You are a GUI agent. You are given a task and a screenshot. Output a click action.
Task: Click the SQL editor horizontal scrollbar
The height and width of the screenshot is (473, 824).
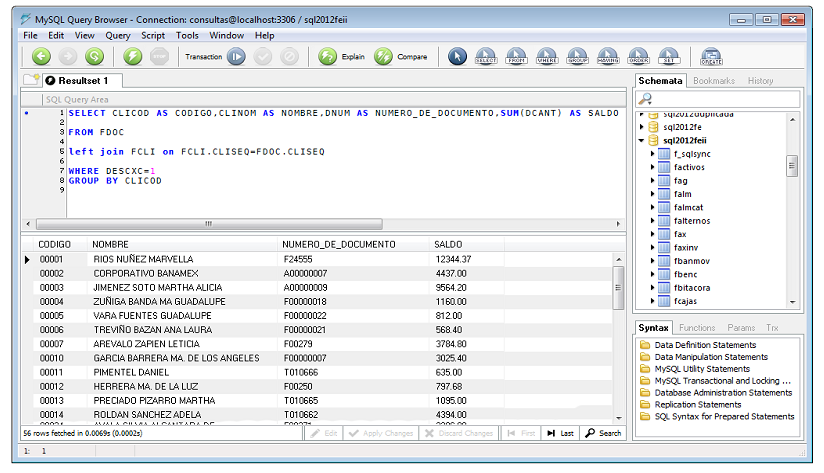(209, 224)
